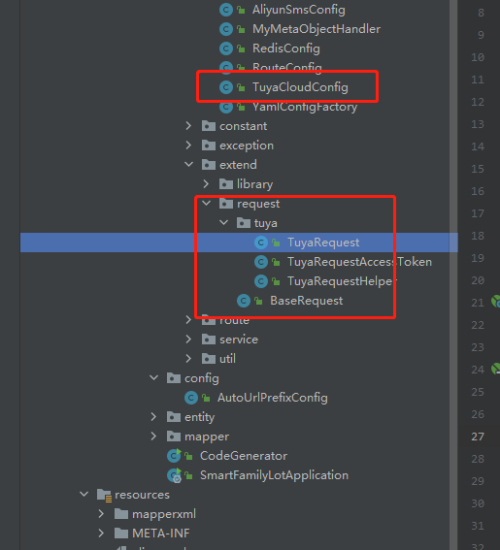
Task: Click the resources folder icon
Action: (x=104, y=495)
